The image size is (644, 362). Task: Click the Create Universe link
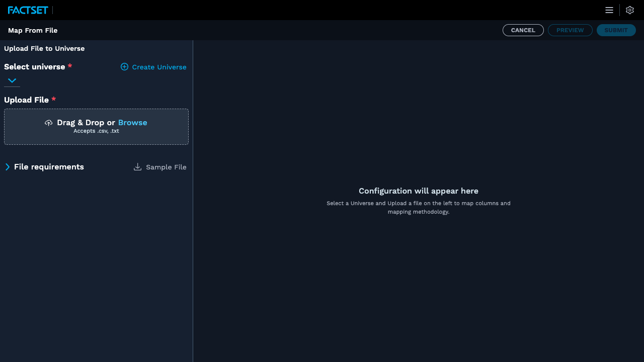[159, 67]
